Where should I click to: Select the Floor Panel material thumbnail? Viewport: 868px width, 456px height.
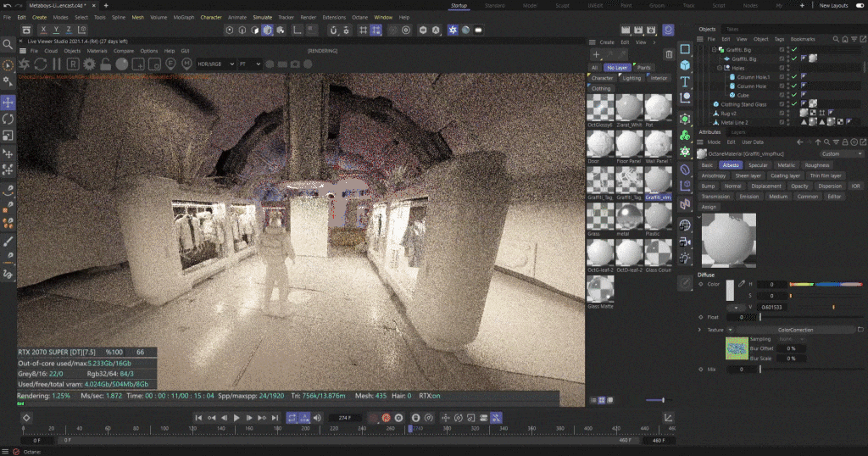click(627, 144)
